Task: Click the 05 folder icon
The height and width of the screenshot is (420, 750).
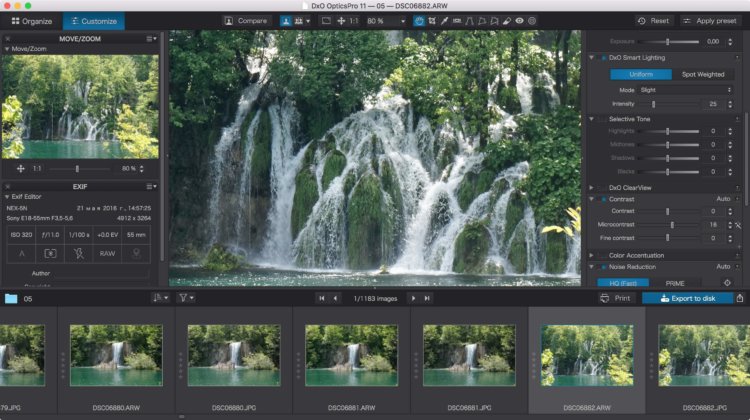Action: coord(11,298)
